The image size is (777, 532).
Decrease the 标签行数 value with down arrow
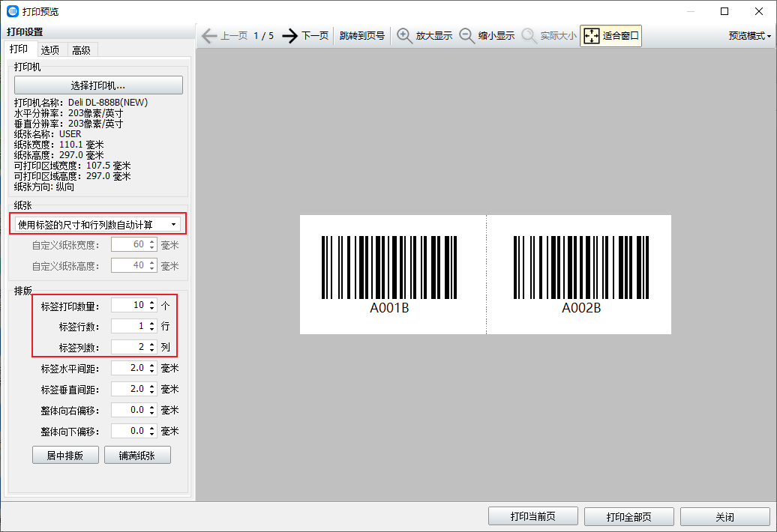click(x=152, y=330)
